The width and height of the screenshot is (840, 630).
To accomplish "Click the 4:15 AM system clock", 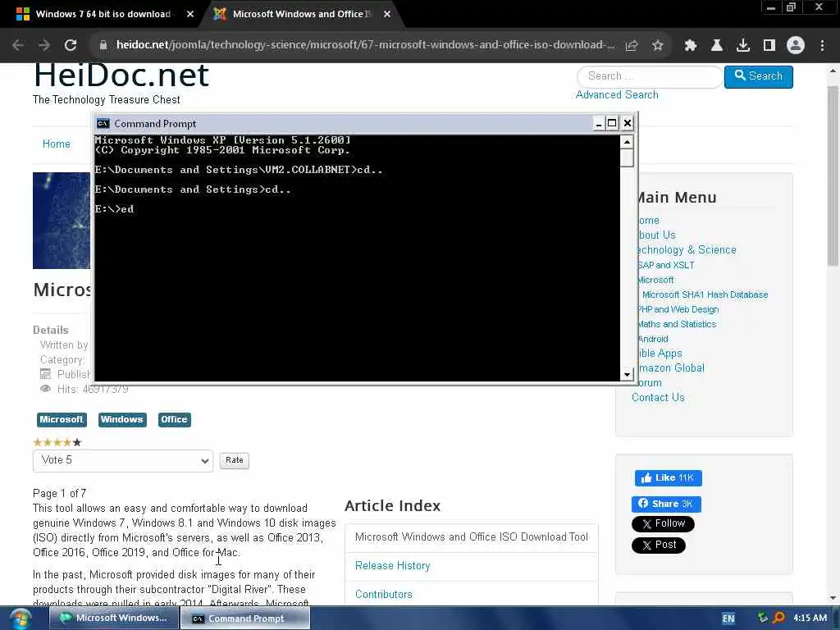I will 810,619.
